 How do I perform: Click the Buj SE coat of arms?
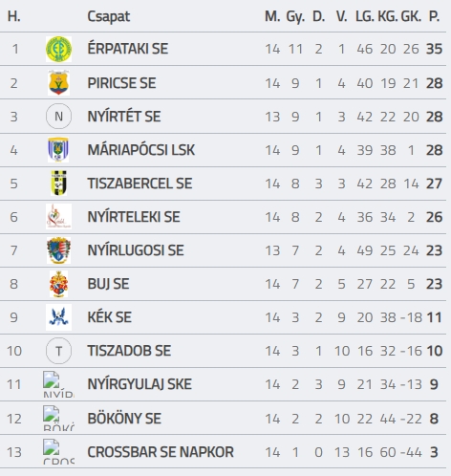[x=58, y=284]
